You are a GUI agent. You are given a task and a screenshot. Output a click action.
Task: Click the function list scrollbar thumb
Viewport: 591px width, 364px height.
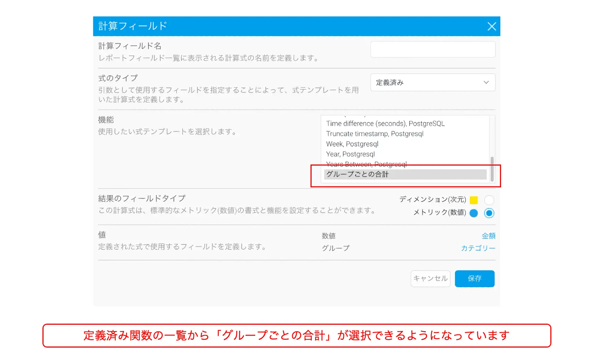(492, 169)
